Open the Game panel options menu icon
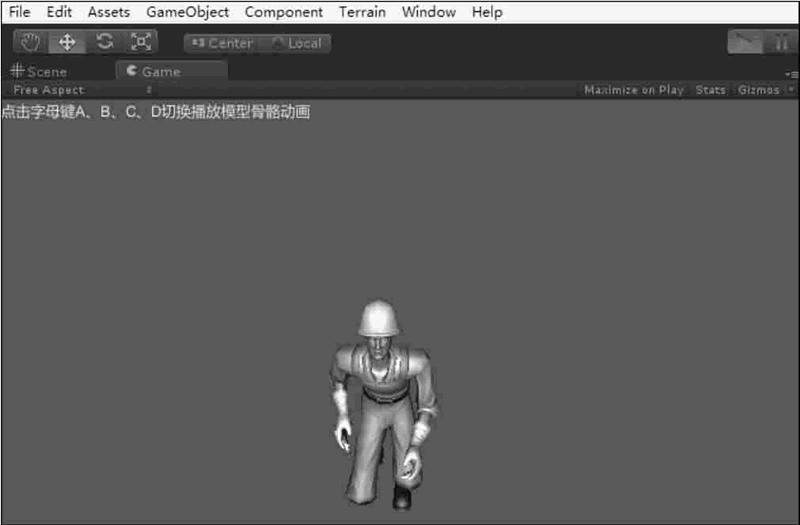Image resolution: width=800 pixels, height=525 pixels. (x=791, y=72)
